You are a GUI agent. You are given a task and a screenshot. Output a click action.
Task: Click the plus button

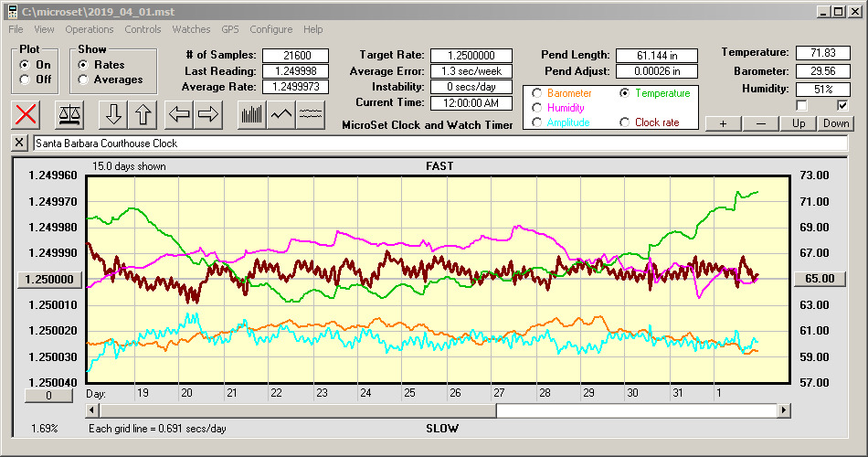723,123
